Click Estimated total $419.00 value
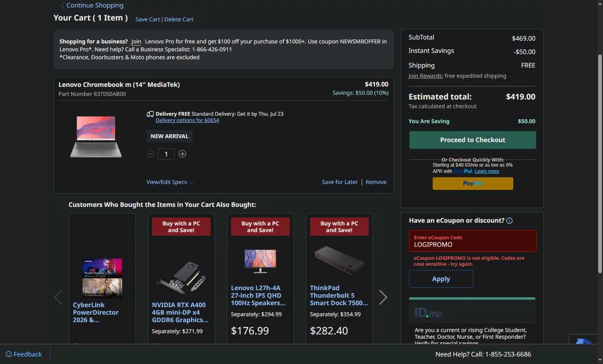This screenshot has width=603, height=364. pyautogui.click(x=520, y=97)
